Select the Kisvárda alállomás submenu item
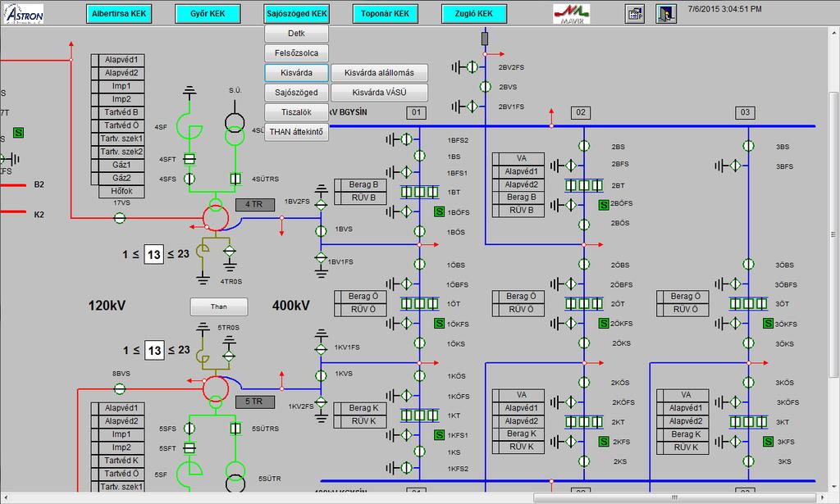 (379, 73)
